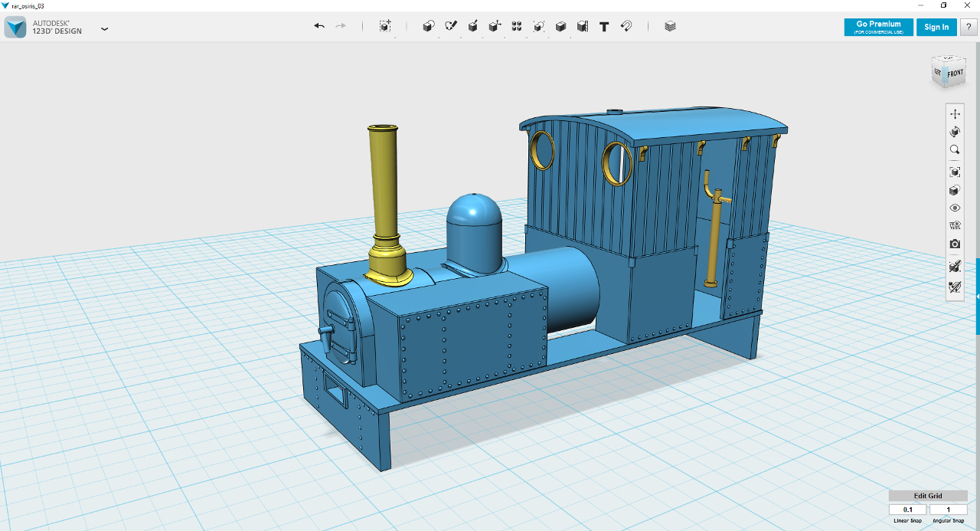Select the Text tool
Image resolution: width=980 pixels, height=531 pixels.
coord(604,26)
